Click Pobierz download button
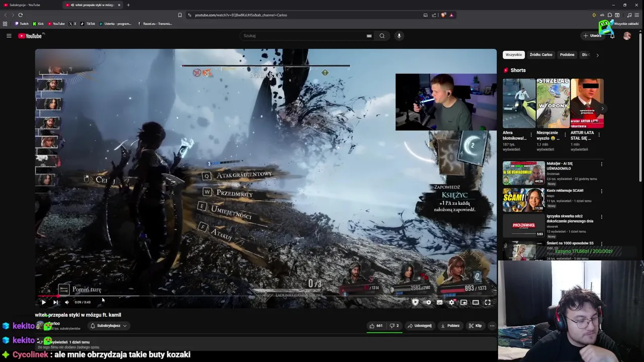Viewport: 644px width, 362px height. pos(450,326)
